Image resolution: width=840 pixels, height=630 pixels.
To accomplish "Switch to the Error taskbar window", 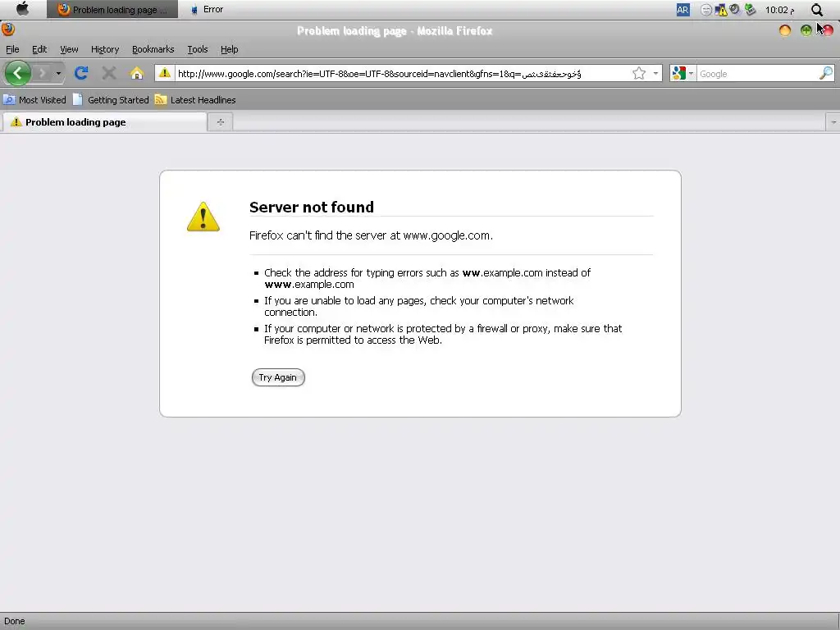I will coord(207,9).
